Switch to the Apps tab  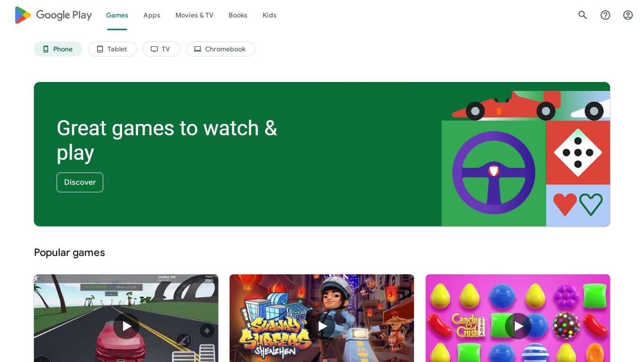[x=152, y=15]
